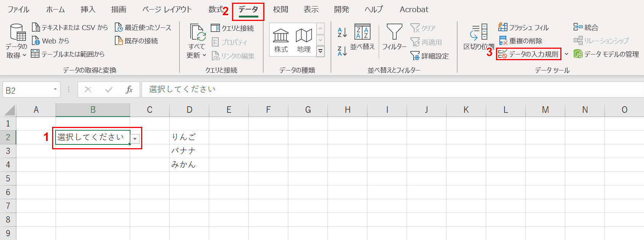Switch to the 数式 tab

tap(215, 10)
